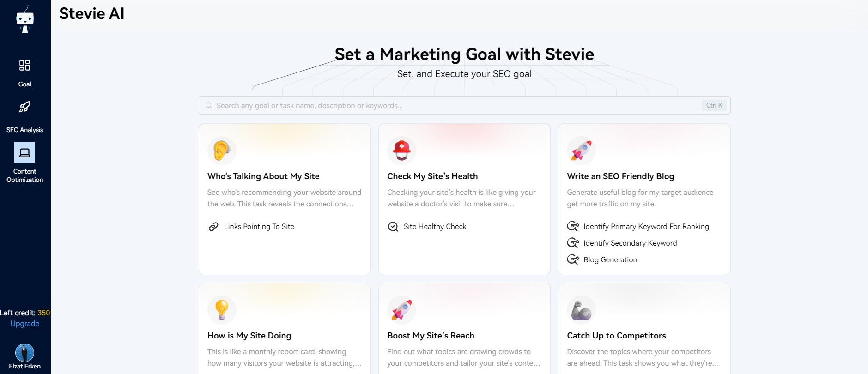
Task: Select Links Pointing To Site task
Action: (x=259, y=227)
